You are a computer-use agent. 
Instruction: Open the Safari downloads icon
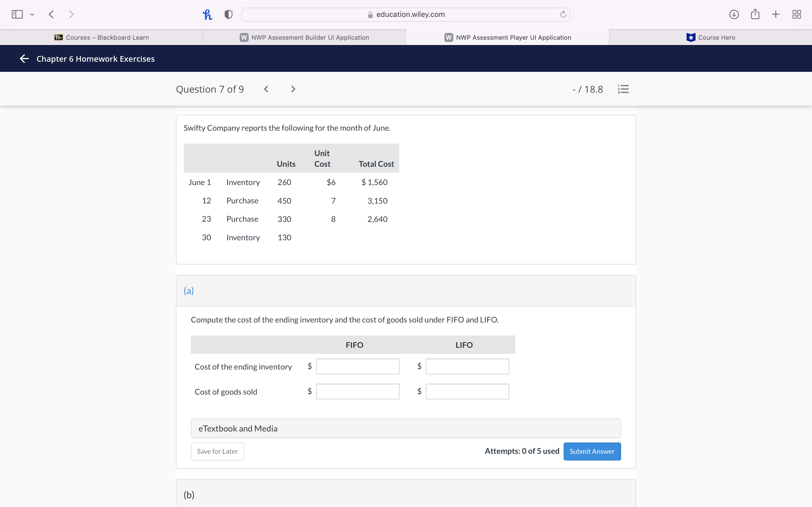pyautogui.click(x=734, y=14)
